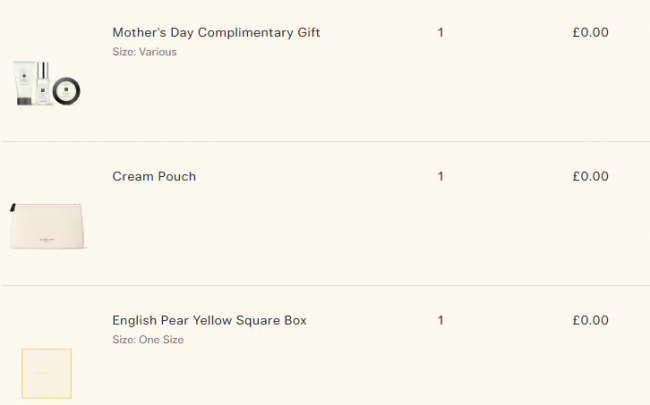Select the Cream Pouch quantity value
This screenshot has width=650, height=405.
pos(440,177)
